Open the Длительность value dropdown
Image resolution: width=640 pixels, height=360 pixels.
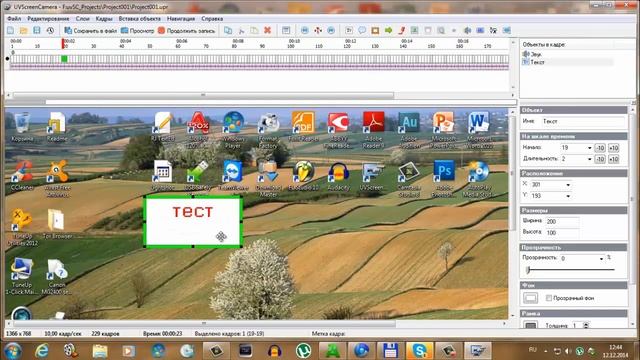coord(589,159)
